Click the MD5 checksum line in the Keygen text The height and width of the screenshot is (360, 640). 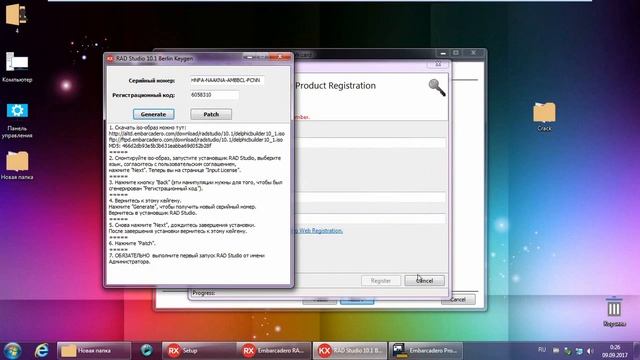160,145
